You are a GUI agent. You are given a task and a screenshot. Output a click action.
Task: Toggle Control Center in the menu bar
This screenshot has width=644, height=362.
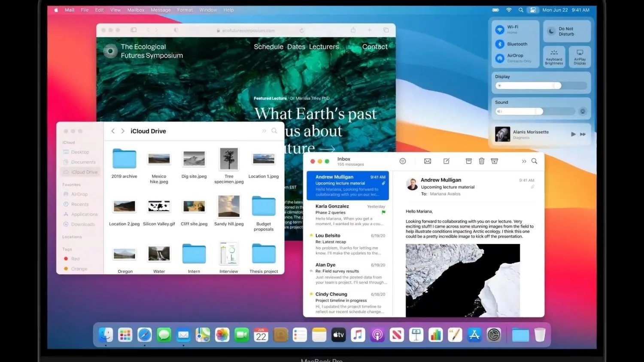click(533, 10)
